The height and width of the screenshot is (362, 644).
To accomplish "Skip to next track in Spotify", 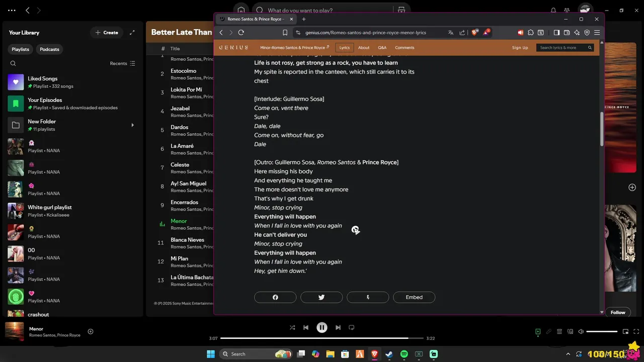I will coord(338,327).
